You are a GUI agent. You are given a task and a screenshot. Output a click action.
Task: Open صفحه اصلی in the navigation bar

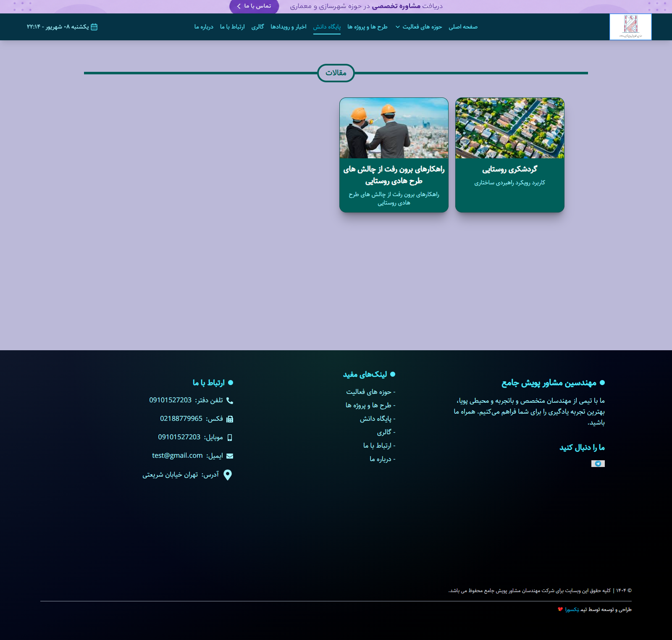[463, 27]
